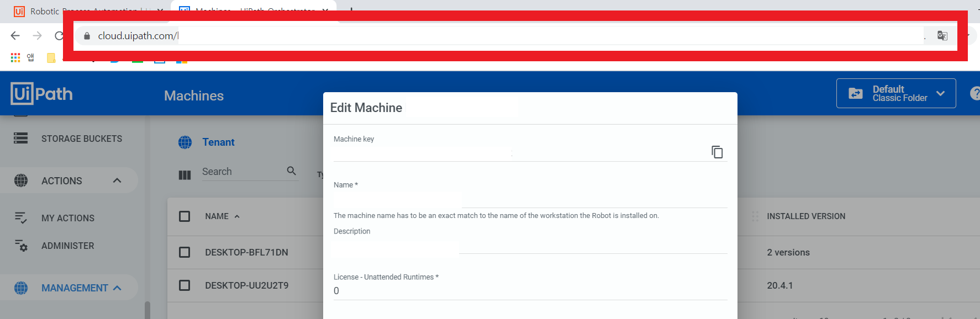Image resolution: width=980 pixels, height=319 pixels.
Task: Open STORAGE BUCKETS in the sidebar
Action: 82,139
